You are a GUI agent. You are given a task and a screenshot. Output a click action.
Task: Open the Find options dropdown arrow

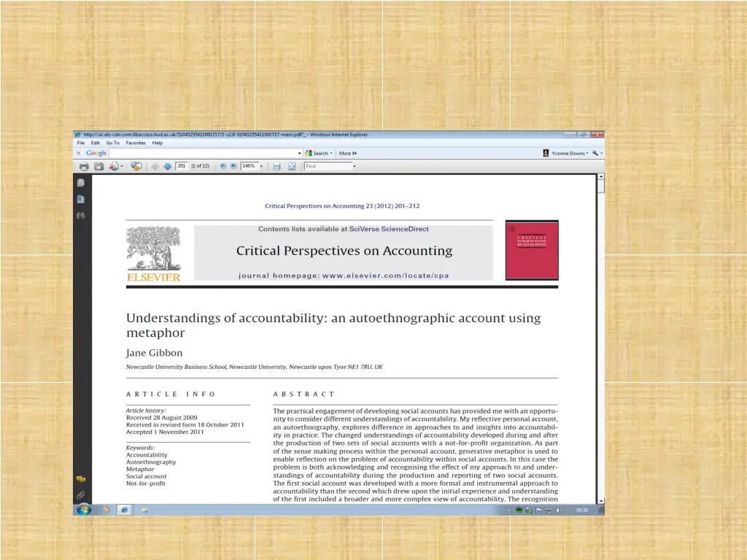click(x=354, y=166)
